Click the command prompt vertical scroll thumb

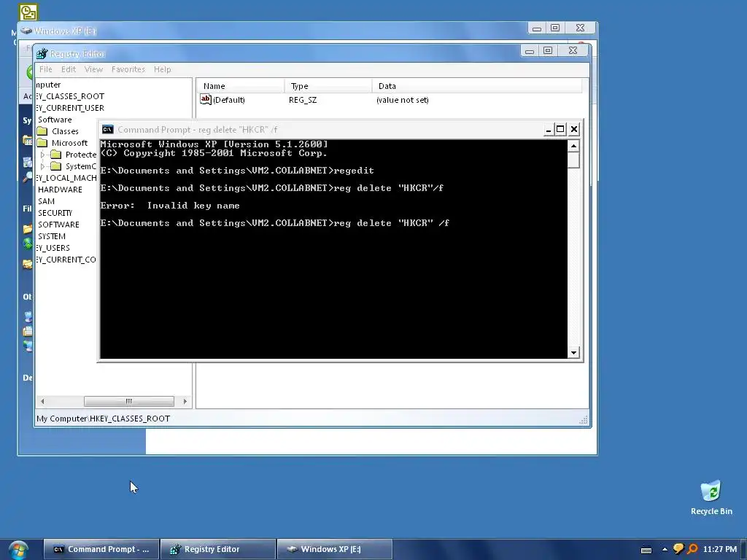[x=573, y=160]
